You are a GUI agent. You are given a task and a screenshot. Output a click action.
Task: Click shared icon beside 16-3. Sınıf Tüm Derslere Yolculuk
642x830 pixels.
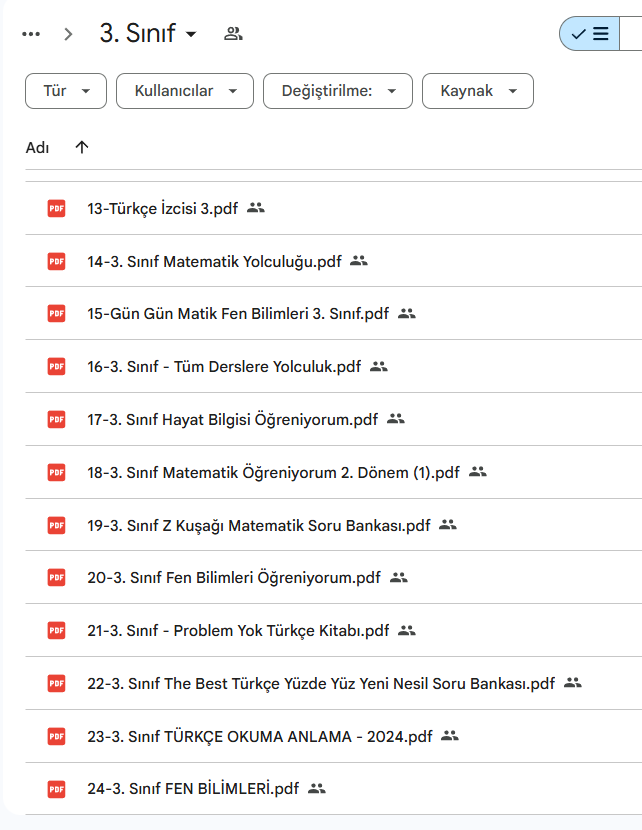[x=378, y=366]
